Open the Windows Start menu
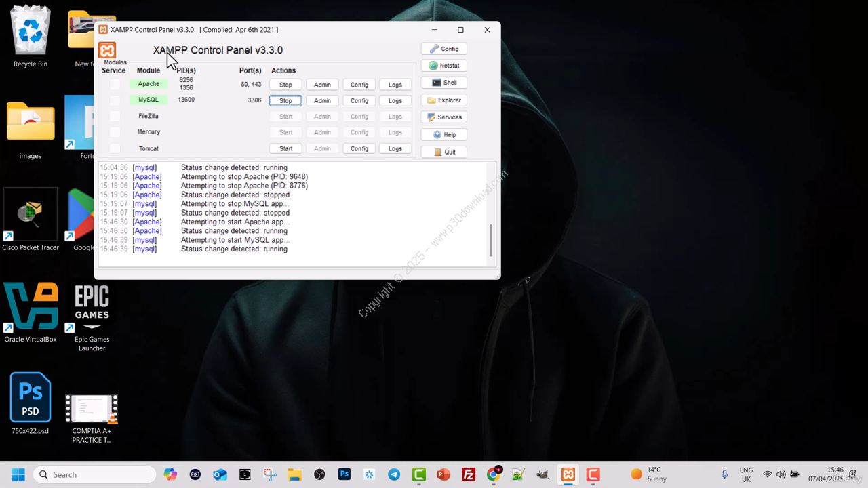This screenshot has width=868, height=488. click(x=18, y=474)
